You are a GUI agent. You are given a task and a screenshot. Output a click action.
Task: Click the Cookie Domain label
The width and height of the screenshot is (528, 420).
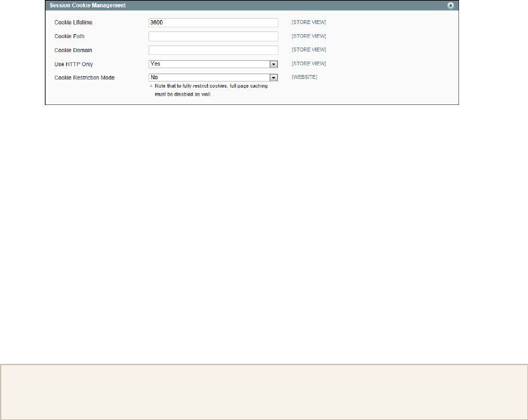(73, 50)
